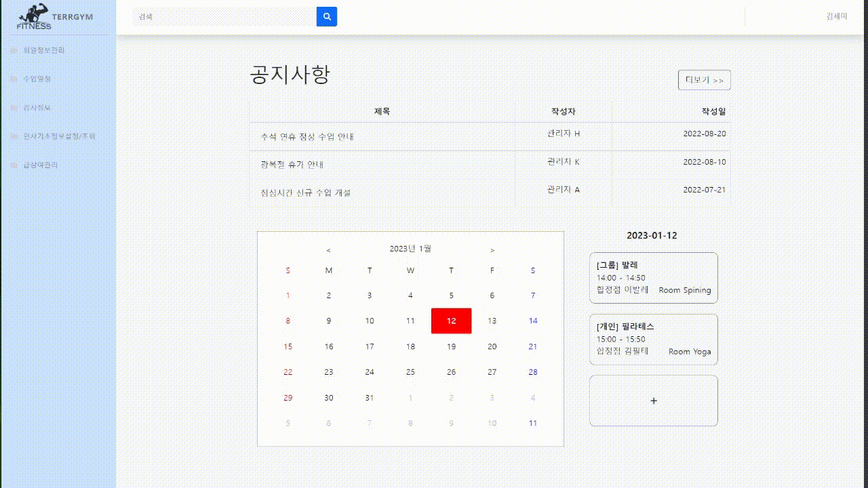
Task: Click 제목 column header
Action: click(x=382, y=111)
